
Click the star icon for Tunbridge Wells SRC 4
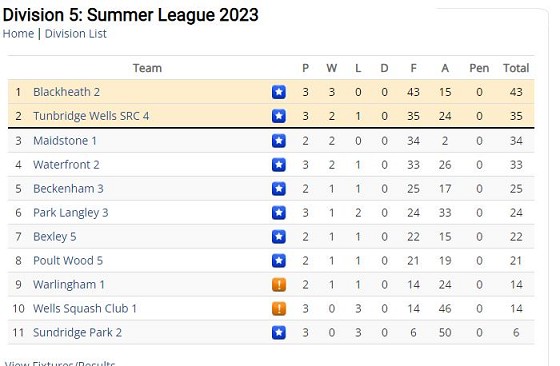click(279, 116)
